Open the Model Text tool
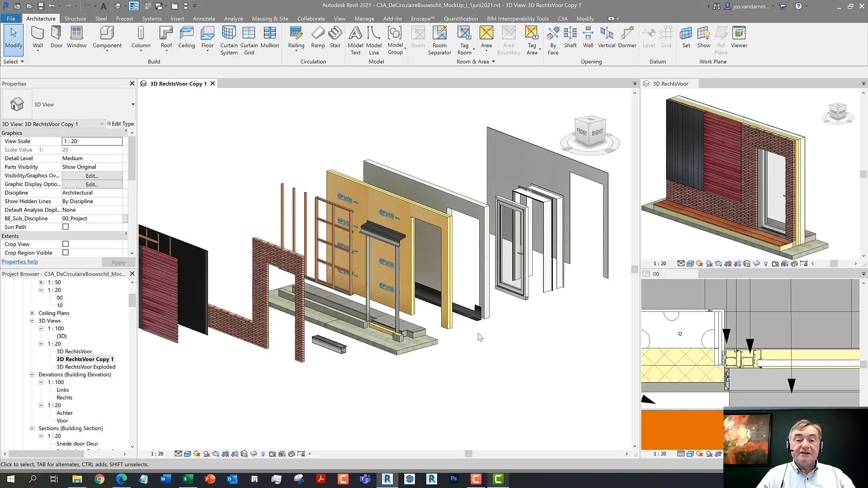Viewport: 868px width, 488px height. point(355,41)
